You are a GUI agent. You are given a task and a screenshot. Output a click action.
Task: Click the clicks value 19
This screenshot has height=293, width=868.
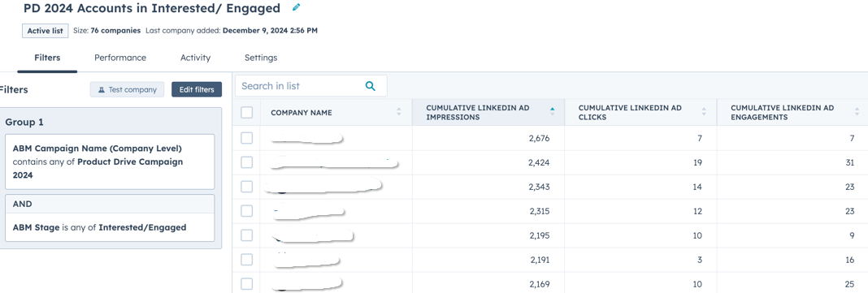click(697, 162)
